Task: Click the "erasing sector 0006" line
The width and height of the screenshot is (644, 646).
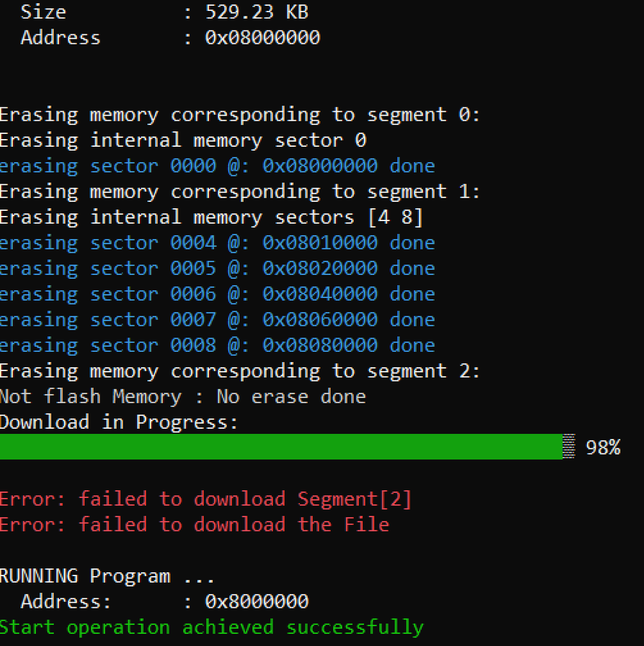Action: pos(217,294)
